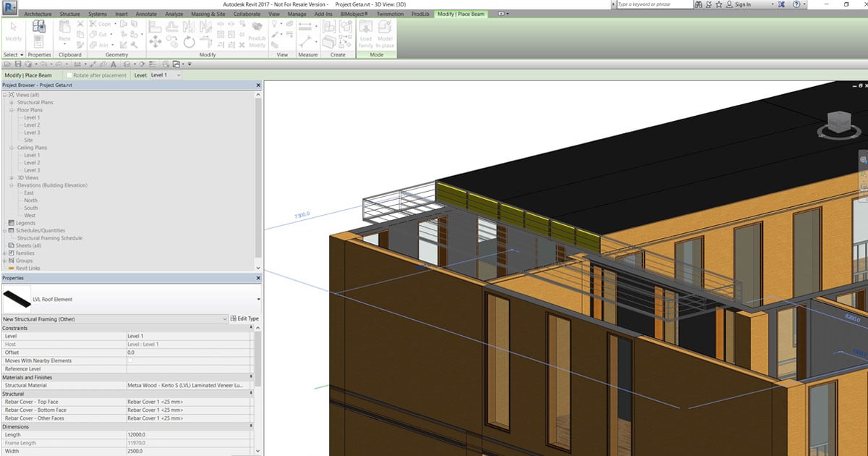Click the Load Family button
This screenshot has width=868, height=456.
click(x=366, y=38)
